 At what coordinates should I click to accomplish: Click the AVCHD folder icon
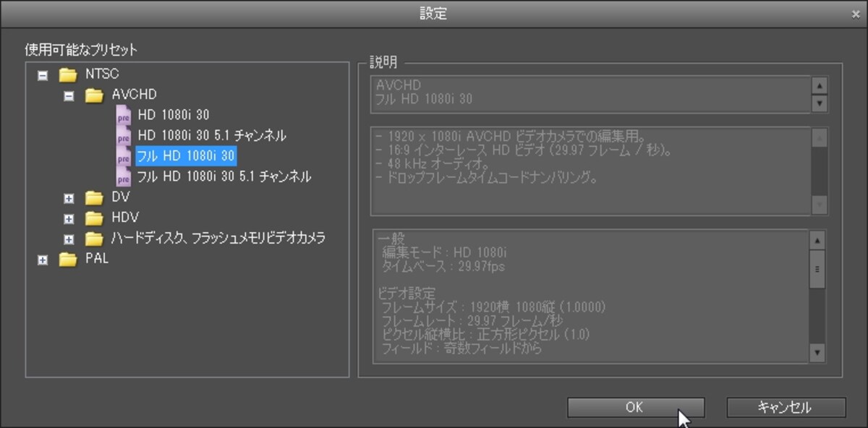click(94, 95)
